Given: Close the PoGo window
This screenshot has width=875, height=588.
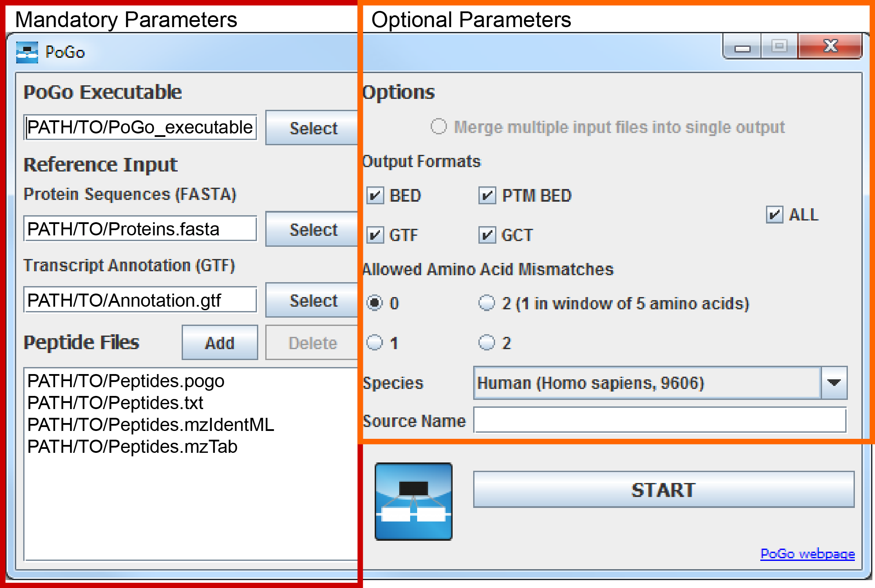Looking at the screenshot, I should [x=830, y=46].
